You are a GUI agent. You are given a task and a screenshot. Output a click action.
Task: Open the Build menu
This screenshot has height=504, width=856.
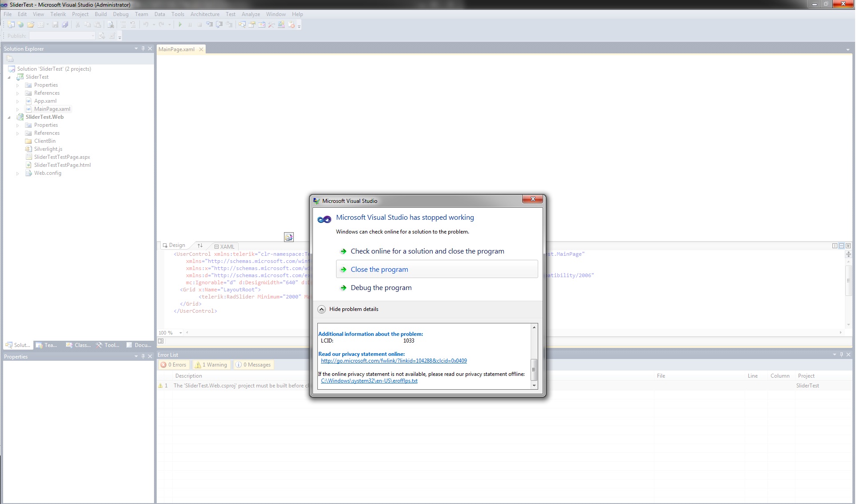tap(101, 14)
